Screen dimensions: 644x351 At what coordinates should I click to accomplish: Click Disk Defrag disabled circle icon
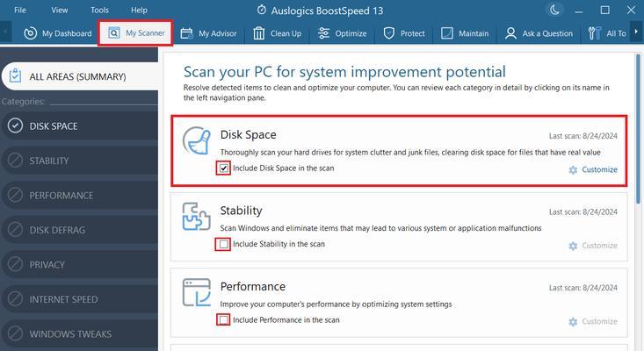pos(15,230)
